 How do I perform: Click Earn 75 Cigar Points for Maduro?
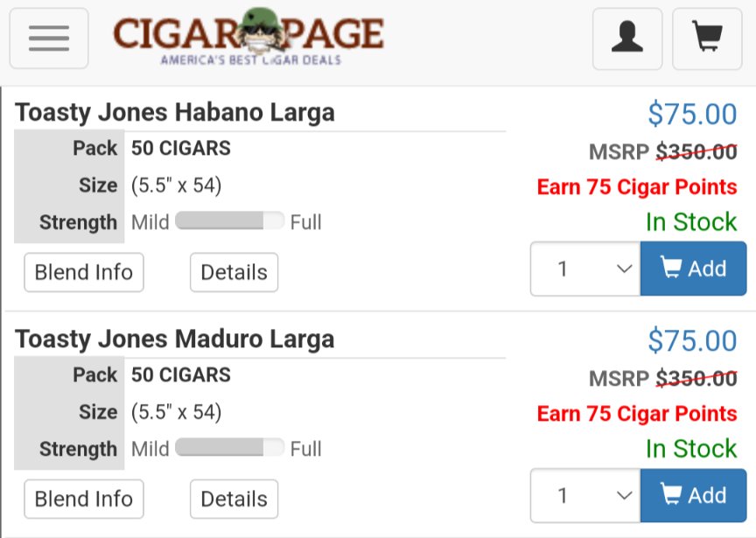tap(637, 414)
